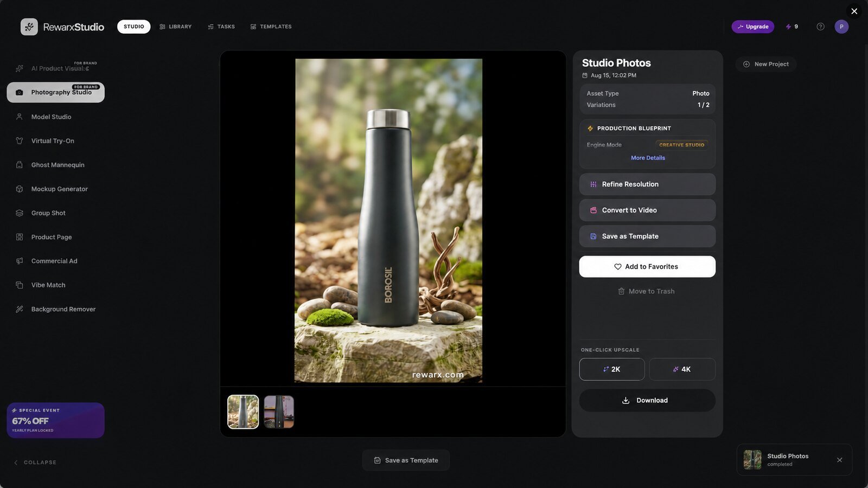Screen dimensions: 868x488
Task: Download the studio photo
Action: coord(647,400)
